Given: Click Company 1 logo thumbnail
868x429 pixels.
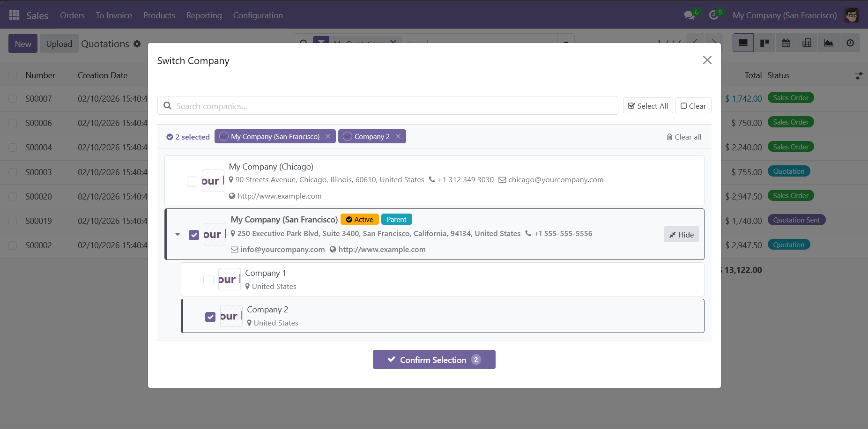Looking at the screenshot, I should pos(230,279).
